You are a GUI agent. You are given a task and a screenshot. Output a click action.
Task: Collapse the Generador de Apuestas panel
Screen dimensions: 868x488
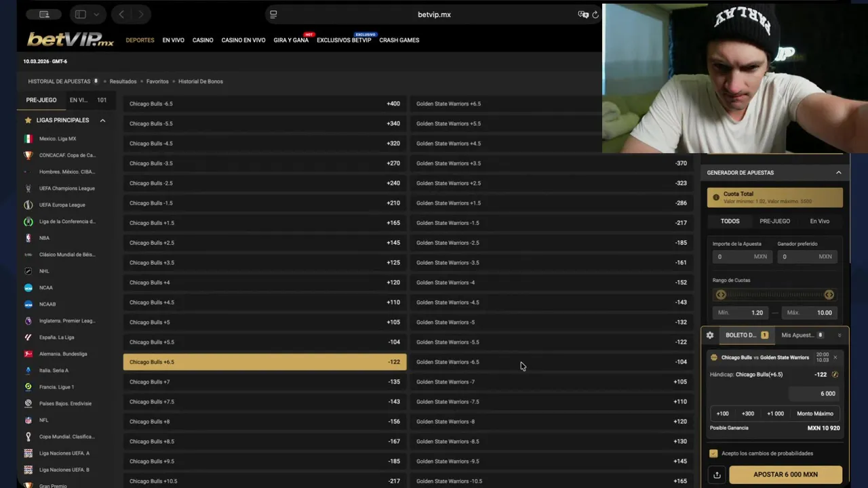[x=838, y=173]
